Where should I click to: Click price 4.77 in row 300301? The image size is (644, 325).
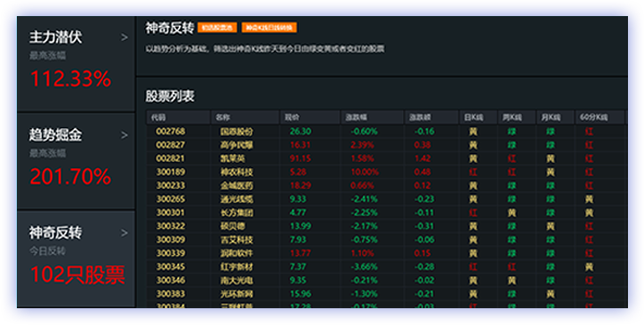298,213
